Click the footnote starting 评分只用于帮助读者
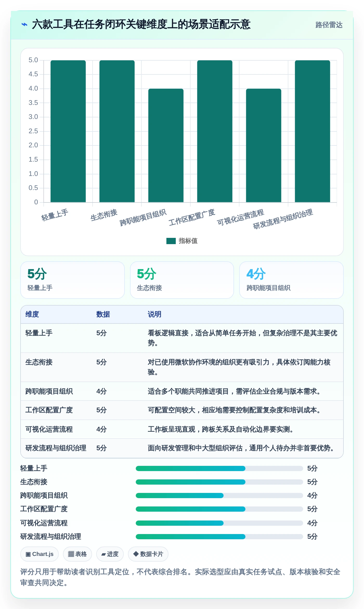The width and height of the screenshot is (364, 609). coord(180,577)
